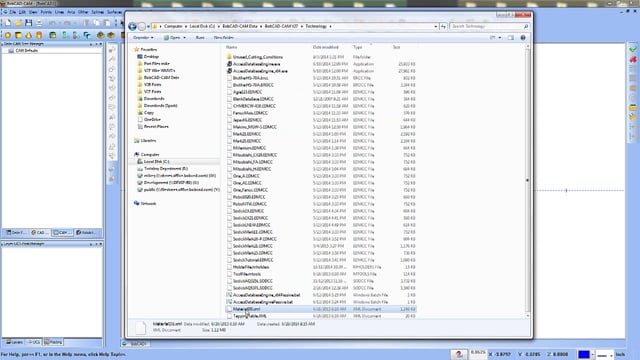Image resolution: width=640 pixels, height=360 pixels.
Task: Click the search magnifier icon in Explorer
Action: (526, 27)
